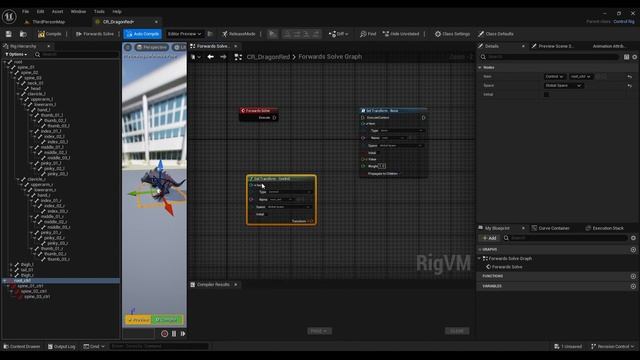Close the CR_DragonRed tab
This screenshot has width=640, height=360.
[x=156, y=22]
